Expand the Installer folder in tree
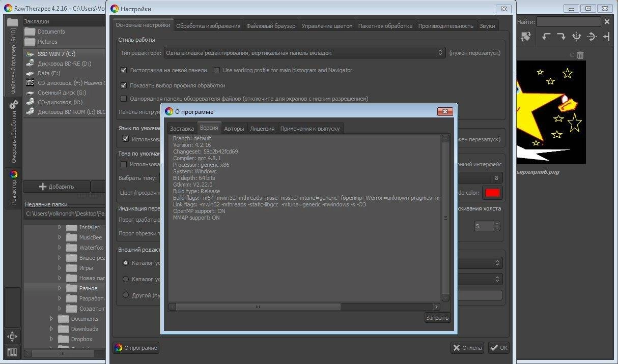This screenshot has width=618, height=364. pyautogui.click(x=60, y=227)
